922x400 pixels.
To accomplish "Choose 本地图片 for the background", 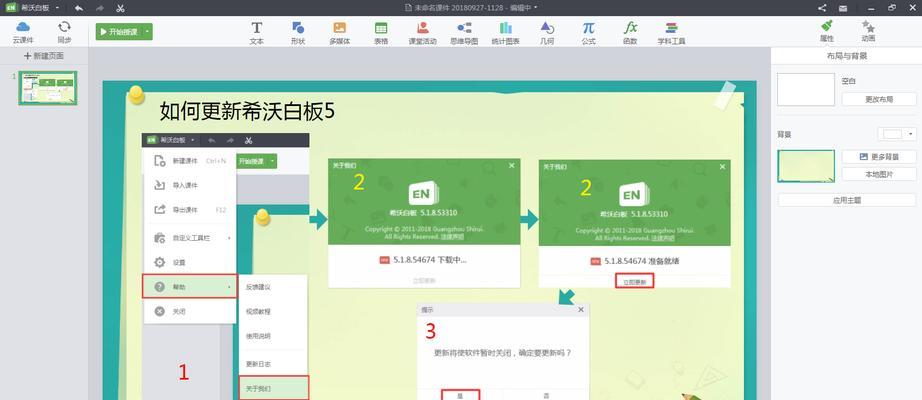I will [878, 174].
